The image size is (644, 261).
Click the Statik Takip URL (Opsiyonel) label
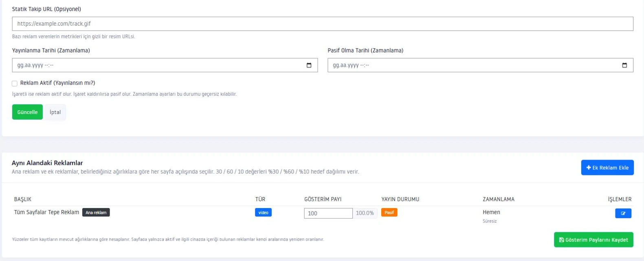click(x=46, y=9)
